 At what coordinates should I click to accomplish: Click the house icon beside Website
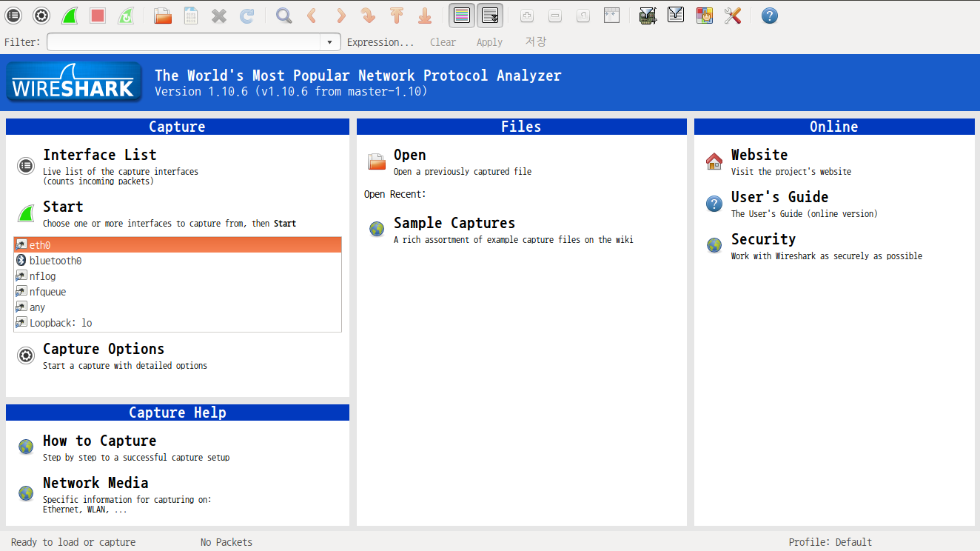(x=714, y=161)
